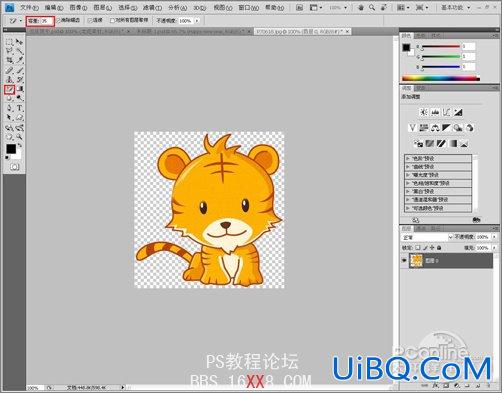
Task: Hide 图层 0 layer with eye icon
Action: tap(404, 261)
